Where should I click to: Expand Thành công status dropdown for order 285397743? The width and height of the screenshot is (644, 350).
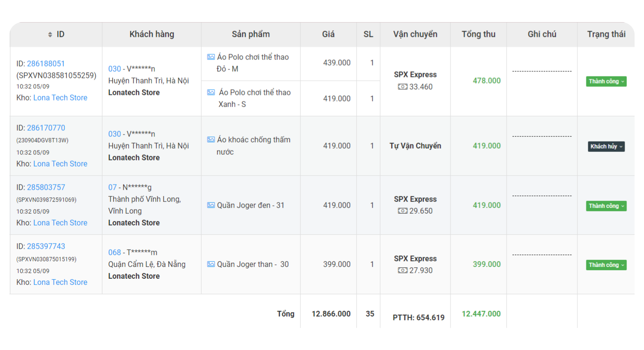pos(606,265)
